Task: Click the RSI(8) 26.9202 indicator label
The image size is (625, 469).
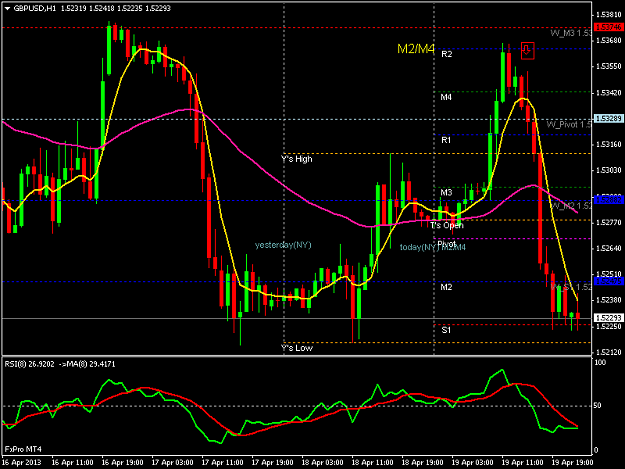Action: coord(29,364)
